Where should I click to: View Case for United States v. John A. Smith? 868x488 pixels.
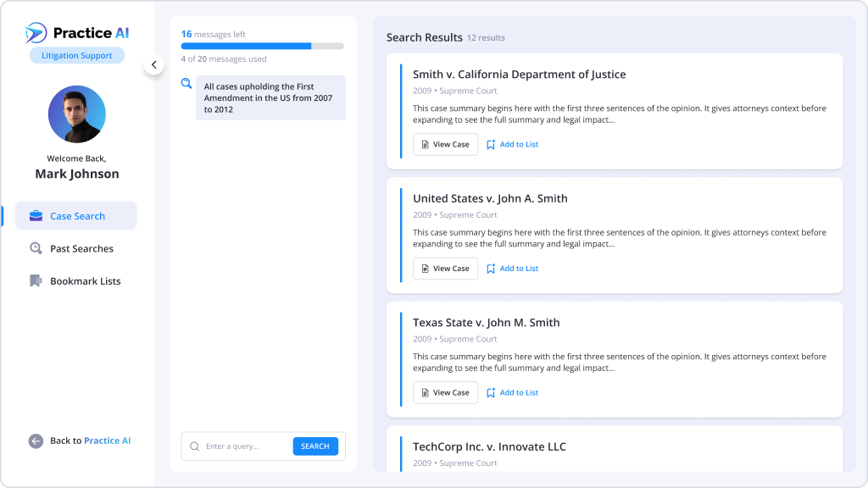[x=445, y=268]
